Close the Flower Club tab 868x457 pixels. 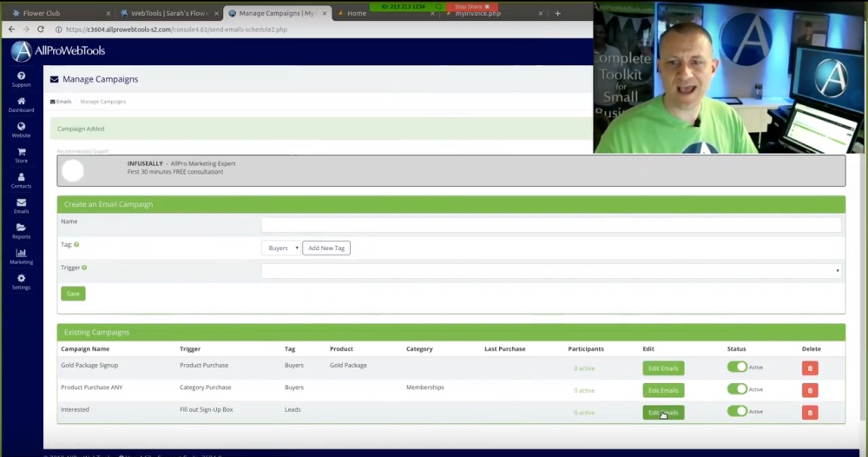point(108,13)
